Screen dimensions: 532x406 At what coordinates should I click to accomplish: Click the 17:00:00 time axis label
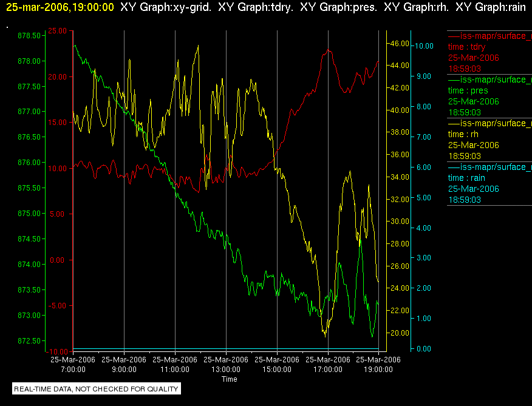click(328, 370)
